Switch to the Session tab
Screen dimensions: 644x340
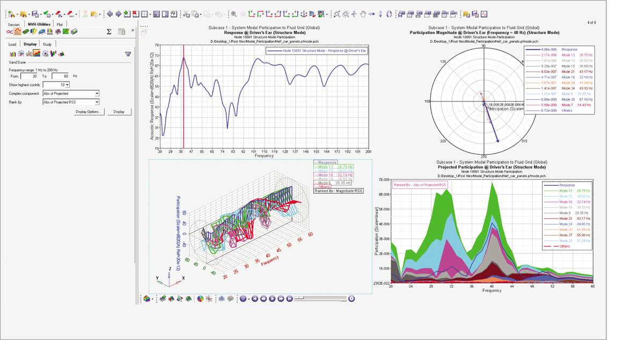(x=13, y=25)
